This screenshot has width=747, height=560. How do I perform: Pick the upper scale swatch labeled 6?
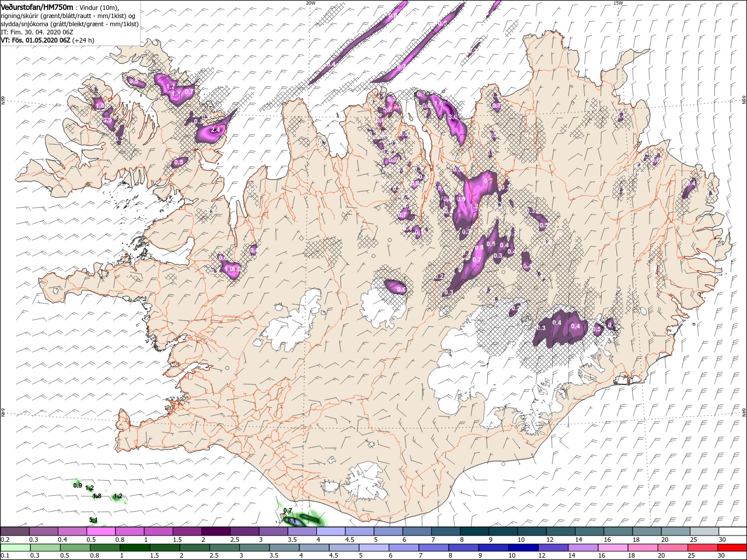pyautogui.click(x=417, y=531)
